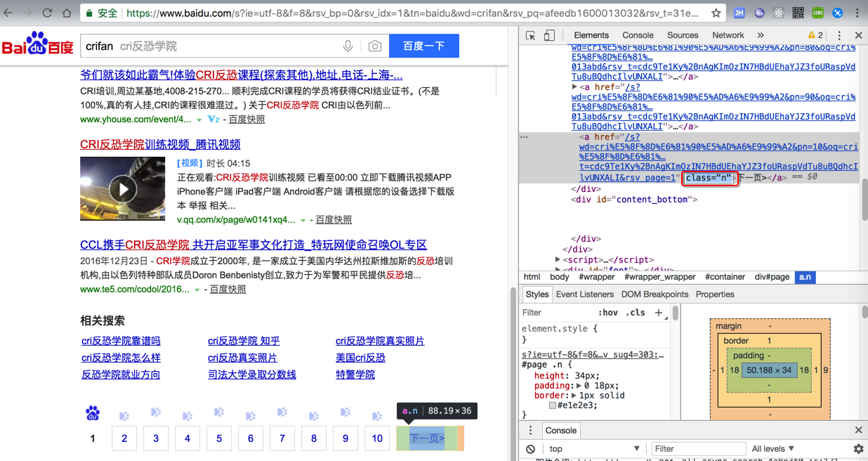
Task: Open related search 特警学院
Action: click(355, 375)
